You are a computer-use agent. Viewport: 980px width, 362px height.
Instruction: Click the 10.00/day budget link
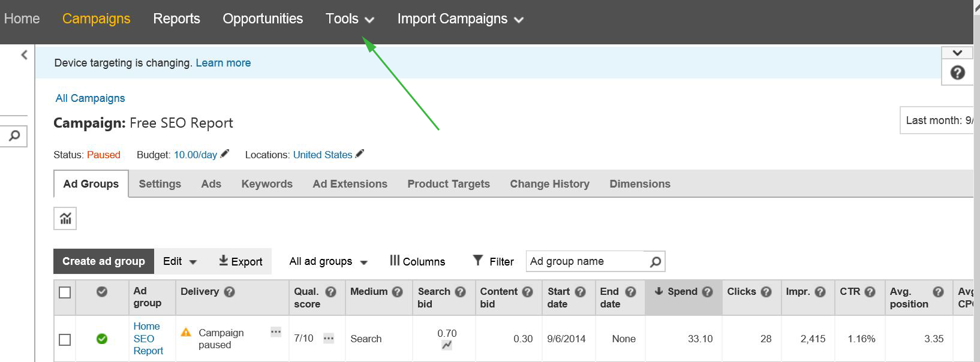click(196, 155)
